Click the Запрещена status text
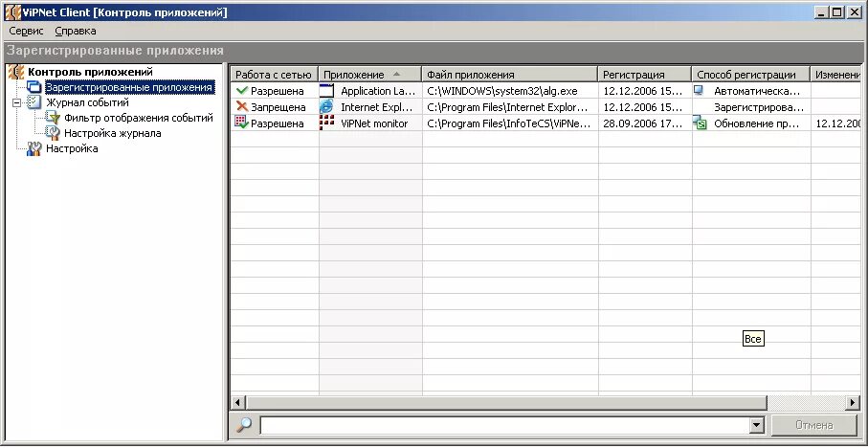 [x=278, y=107]
